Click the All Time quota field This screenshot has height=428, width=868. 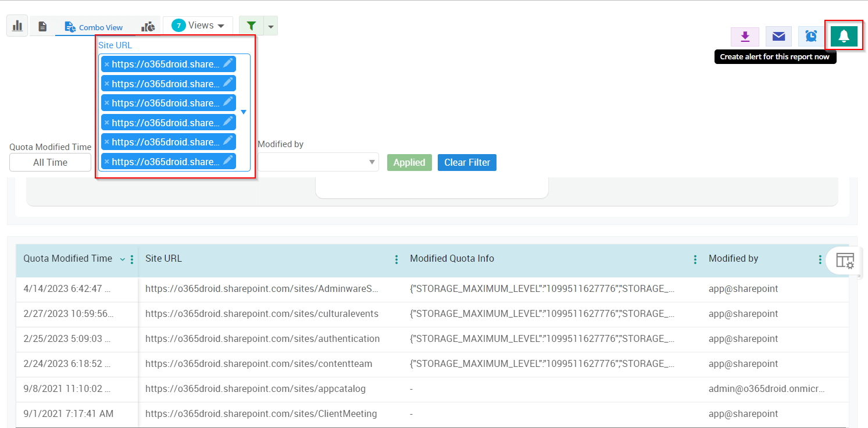point(50,162)
